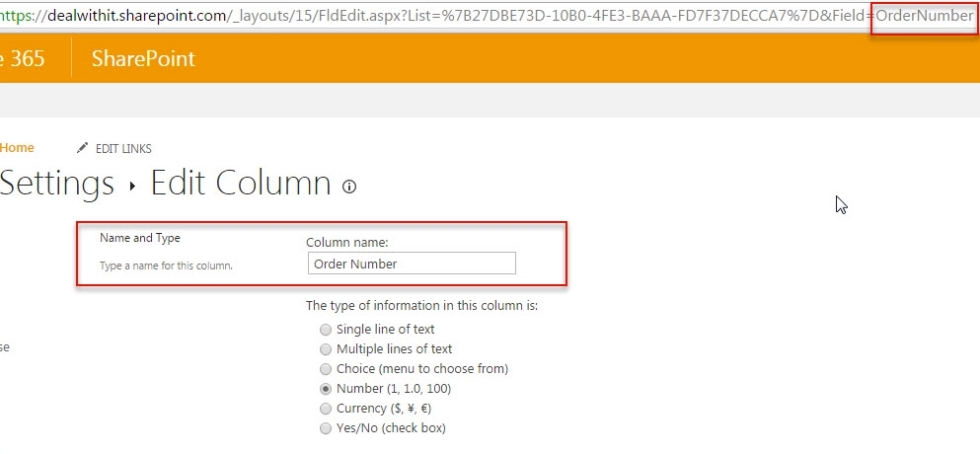Click the breadcrumb arrow after Settings
The height and width of the screenshot is (454, 980).
pyautogui.click(x=132, y=187)
